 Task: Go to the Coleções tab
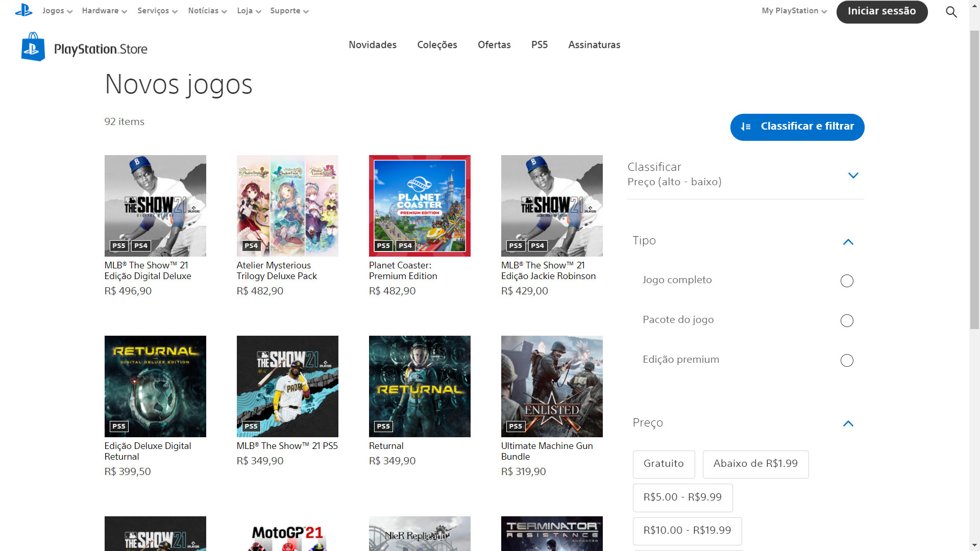coord(437,45)
